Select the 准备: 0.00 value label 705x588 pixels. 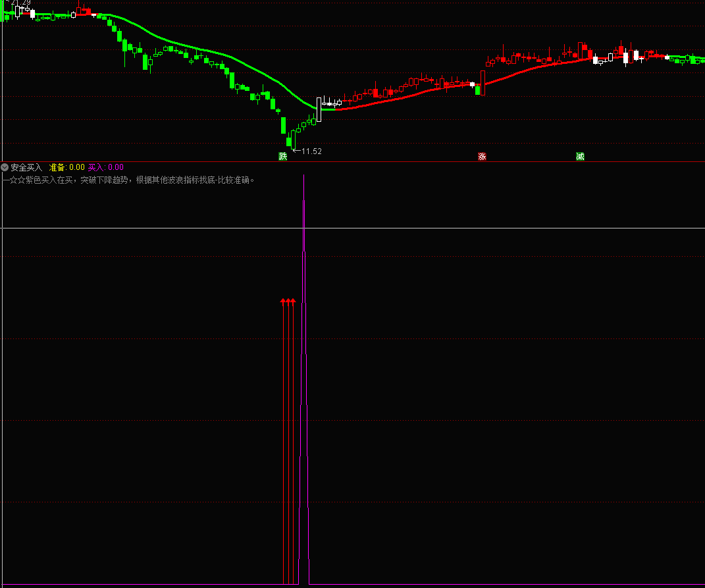click(66, 167)
